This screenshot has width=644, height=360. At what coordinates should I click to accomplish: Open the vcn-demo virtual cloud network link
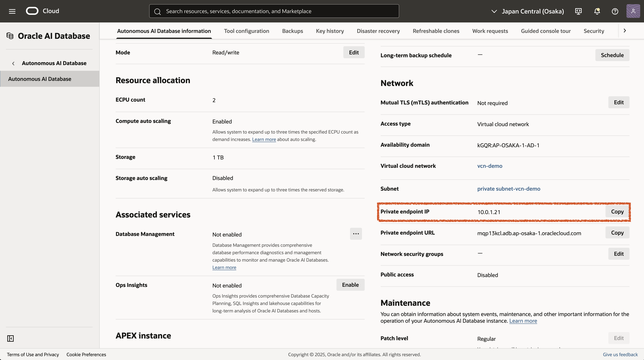pyautogui.click(x=489, y=166)
